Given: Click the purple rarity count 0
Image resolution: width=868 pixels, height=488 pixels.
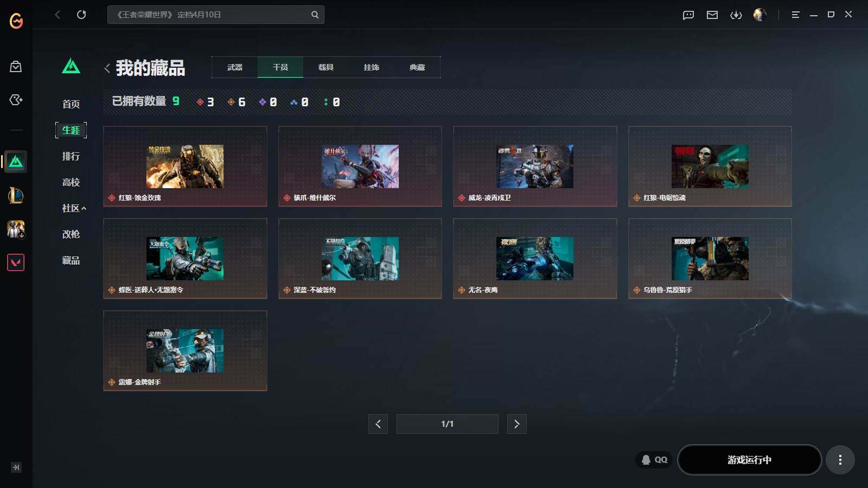Looking at the screenshot, I should coord(268,102).
